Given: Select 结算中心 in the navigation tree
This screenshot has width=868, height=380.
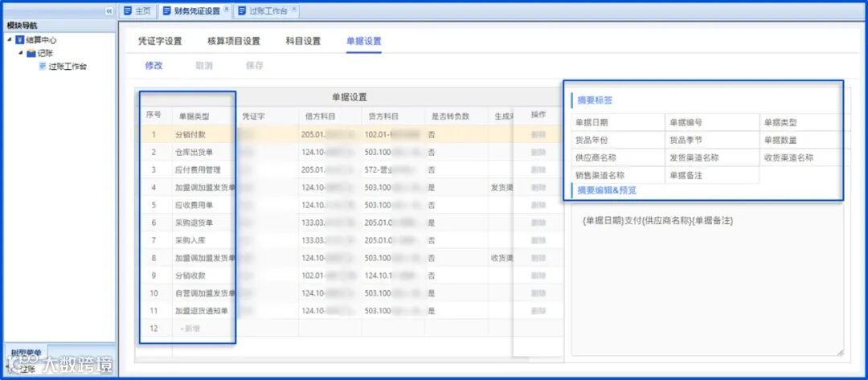Looking at the screenshot, I should tap(41, 40).
